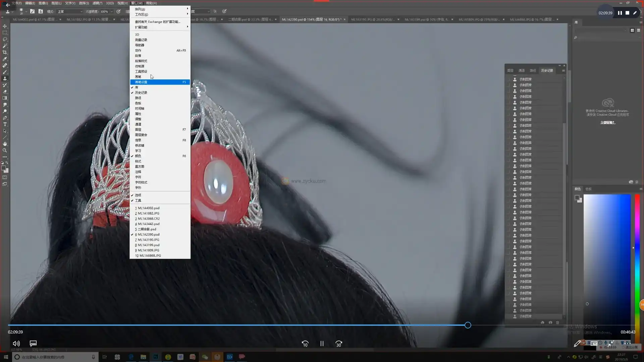Activate the Eraser tool
The height and width of the screenshot is (362, 644).
pyautogui.click(x=5, y=92)
